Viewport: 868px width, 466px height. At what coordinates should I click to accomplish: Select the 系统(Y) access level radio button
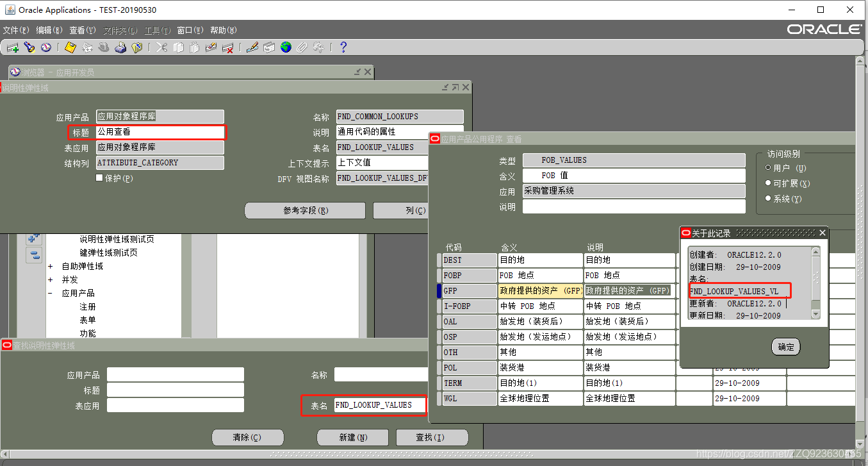click(769, 199)
